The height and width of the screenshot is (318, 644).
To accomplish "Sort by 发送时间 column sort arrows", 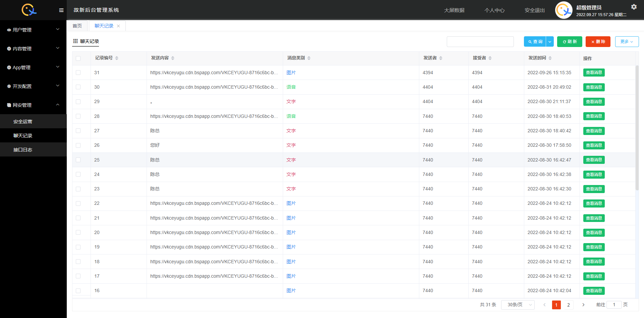I will point(550,58).
